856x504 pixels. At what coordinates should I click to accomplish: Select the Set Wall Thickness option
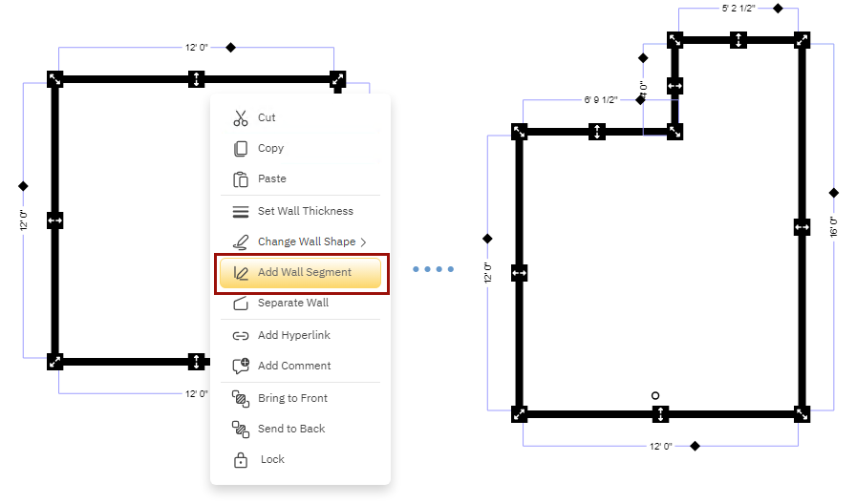[305, 212]
